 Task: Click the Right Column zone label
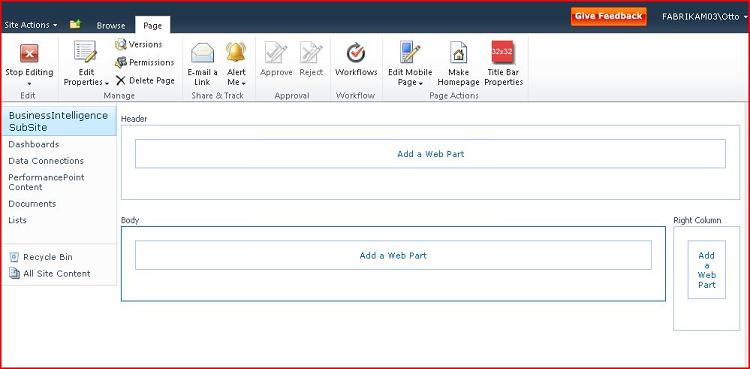697,220
